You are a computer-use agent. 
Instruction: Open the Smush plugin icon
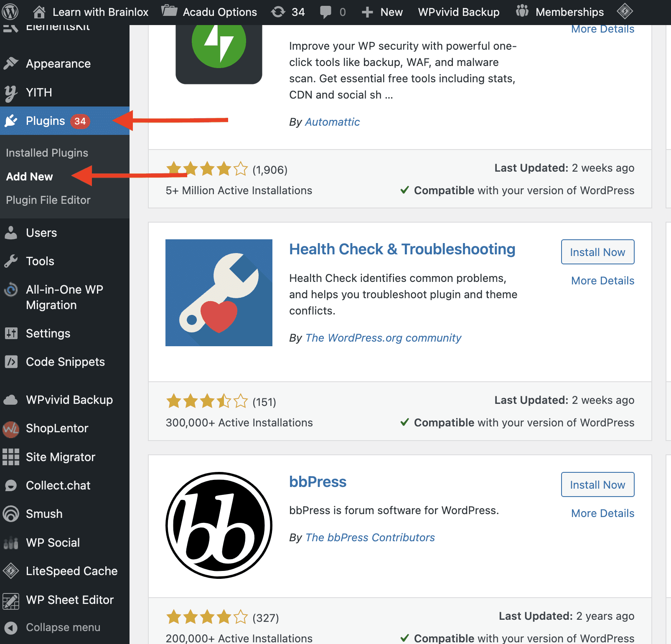11,514
